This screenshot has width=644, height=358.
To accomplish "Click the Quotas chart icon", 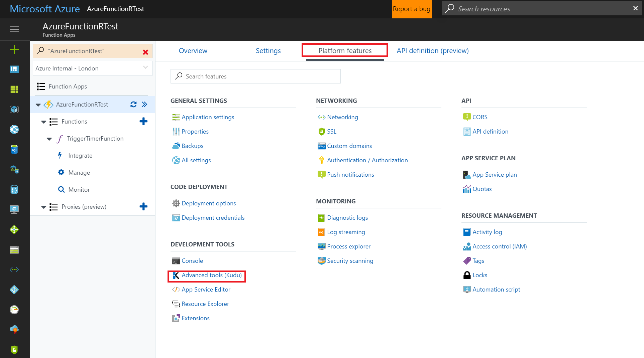I will (467, 189).
